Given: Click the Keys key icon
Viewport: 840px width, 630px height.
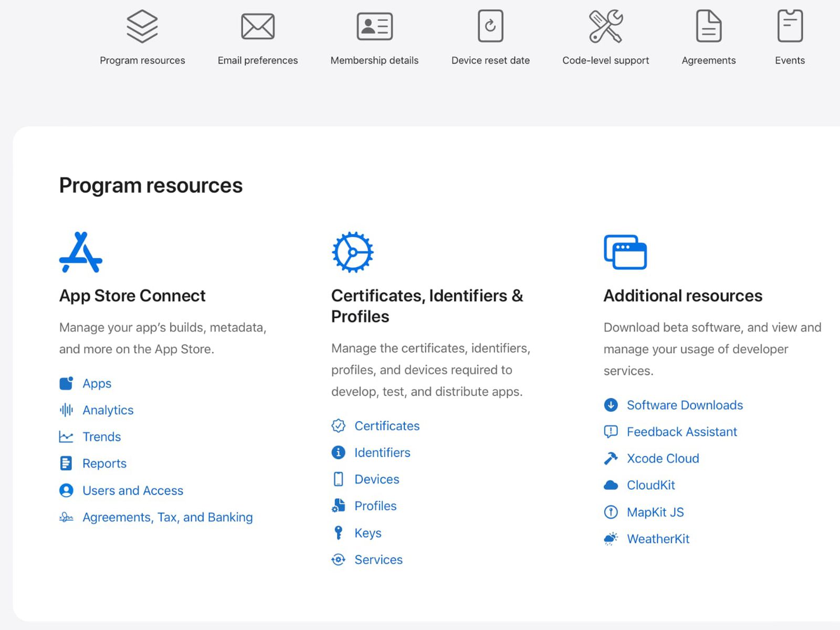Looking at the screenshot, I should 339,533.
